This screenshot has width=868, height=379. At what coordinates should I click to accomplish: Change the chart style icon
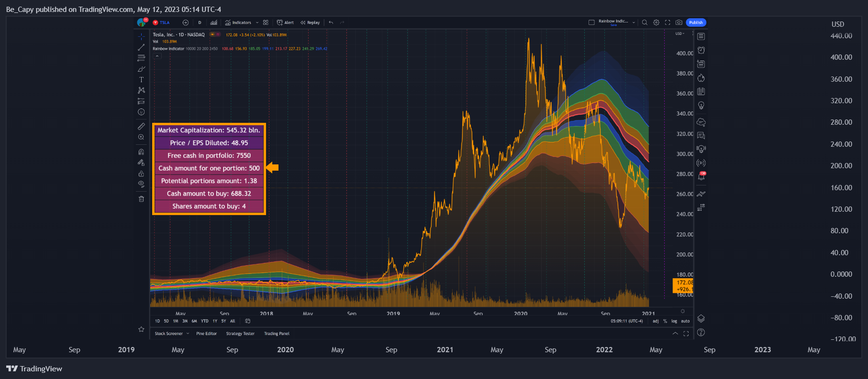214,22
